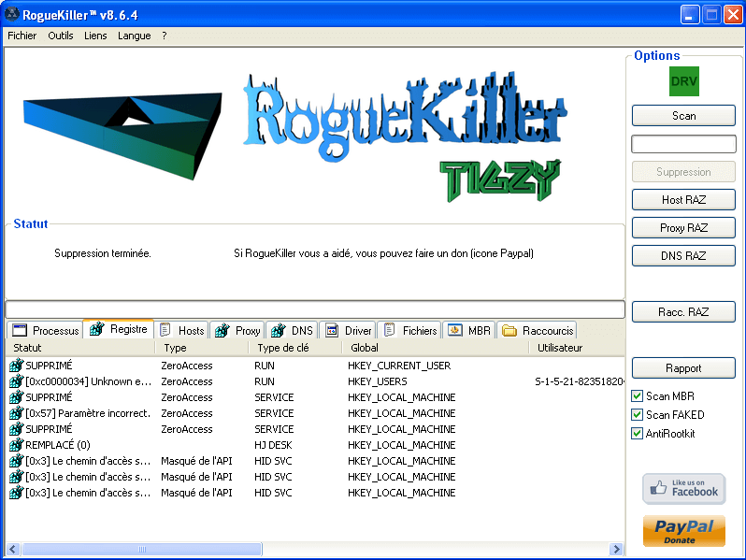
Task: Click the DNS RAZ button
Action: click(x=683, y=256)
